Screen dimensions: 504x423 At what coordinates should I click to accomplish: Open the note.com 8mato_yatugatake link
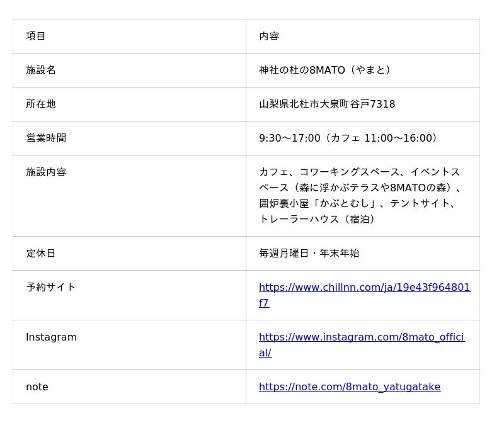click(350, 386)
